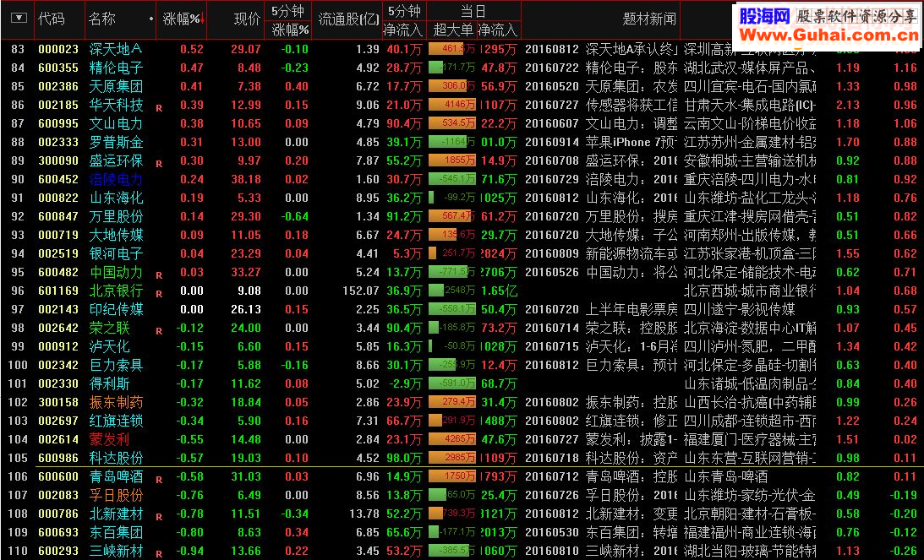Click stock code 600986
This screenshot has width=924, height=560.
point(58,458)
